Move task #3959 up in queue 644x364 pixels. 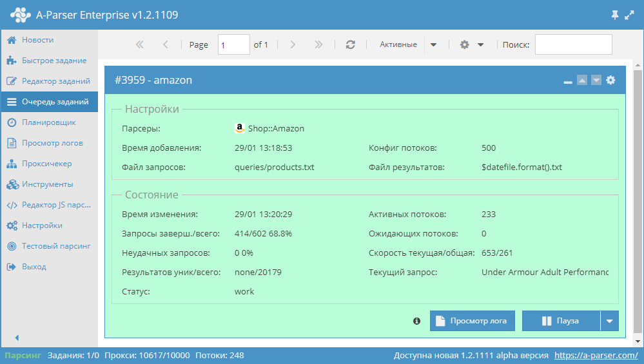pos(582,80)
